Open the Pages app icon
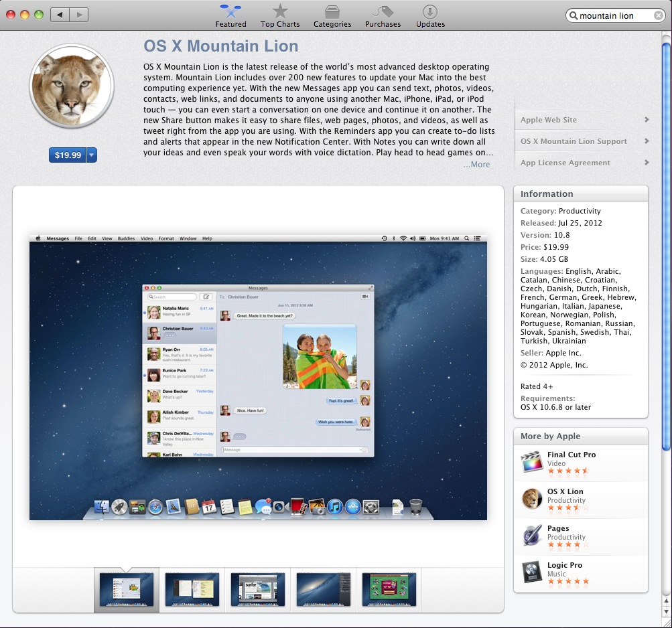The width and height of the screenshot is (672, 628). 532,536
